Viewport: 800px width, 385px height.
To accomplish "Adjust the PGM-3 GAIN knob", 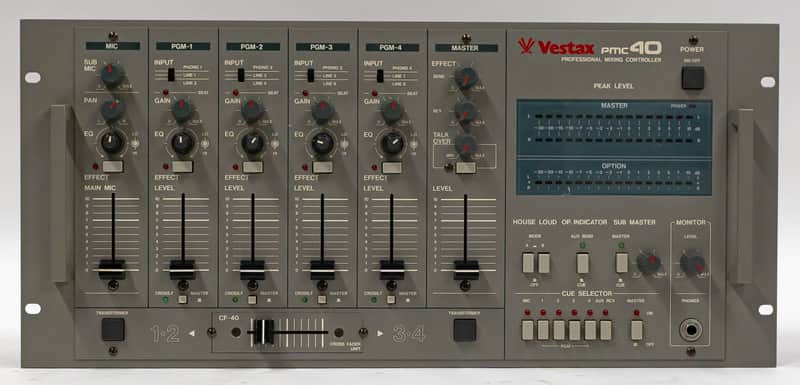I will pos(322,110).
